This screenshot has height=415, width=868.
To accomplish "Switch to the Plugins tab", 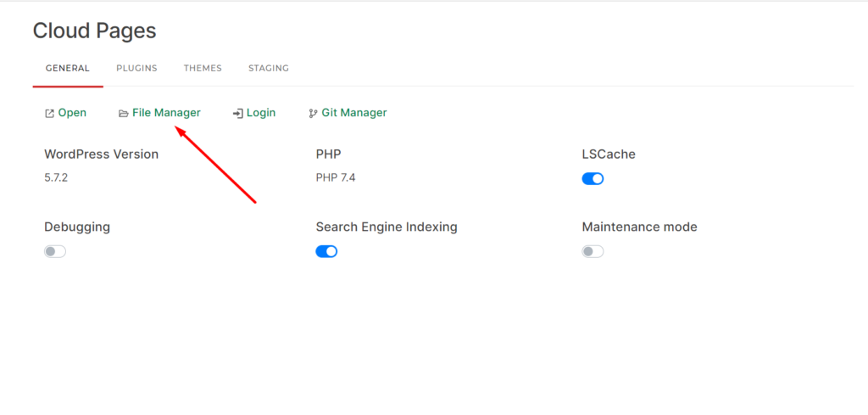I will pyautogui.click(x=136, y=68).
